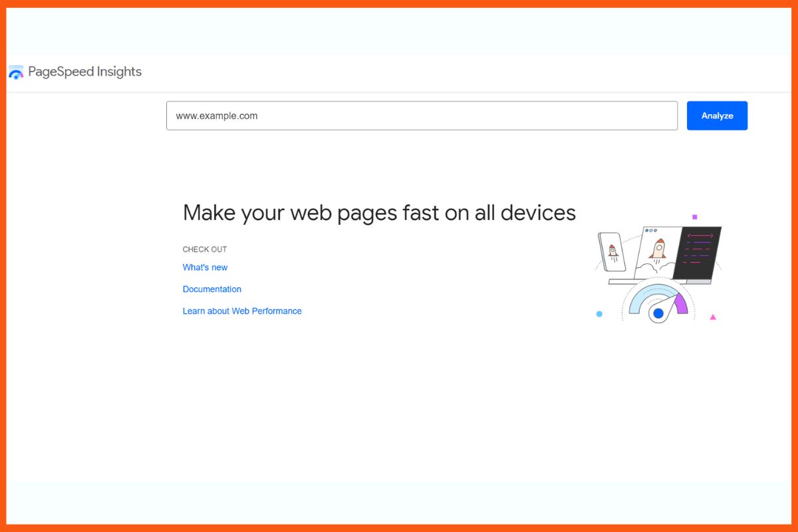798x532 pixels.
Task: Open the Documentation link
Action: tap(211, 289)
